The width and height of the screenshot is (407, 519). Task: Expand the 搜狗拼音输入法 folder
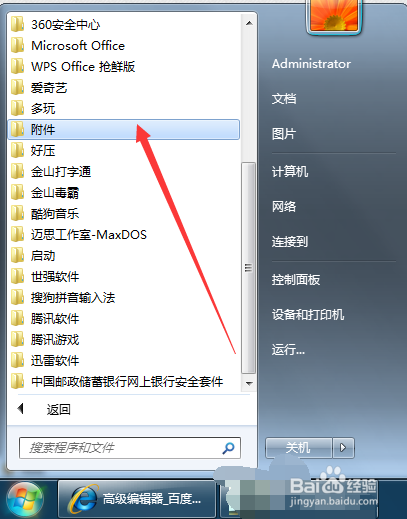123,297
